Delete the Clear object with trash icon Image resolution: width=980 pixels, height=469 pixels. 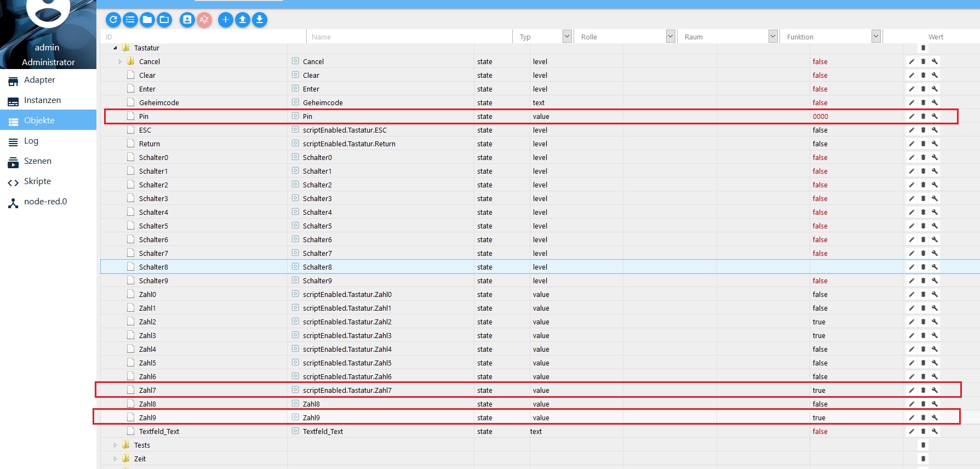coord(923,75)
